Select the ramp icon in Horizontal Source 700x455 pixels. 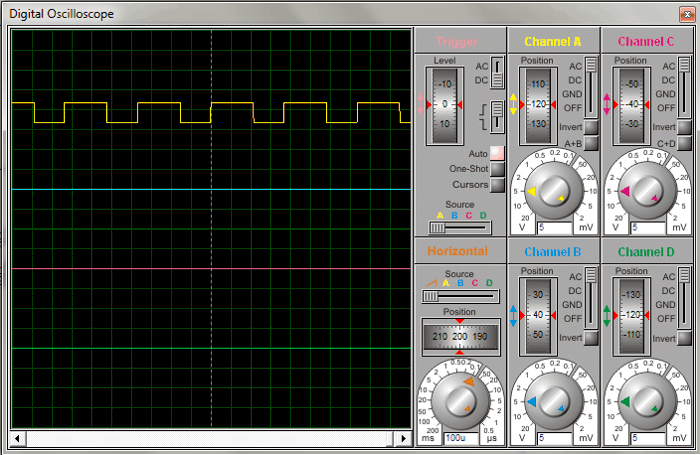pyautogui.click(x=431, y=283)
